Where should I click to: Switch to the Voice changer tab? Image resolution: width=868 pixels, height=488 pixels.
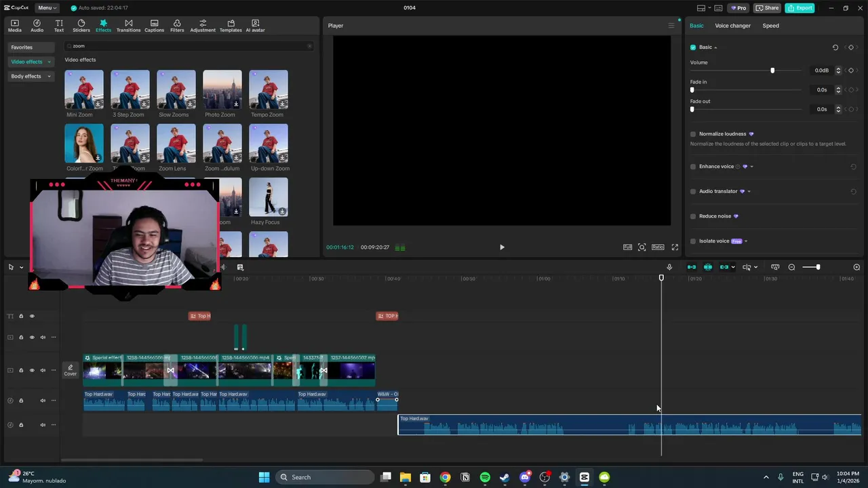coord(732,26)
